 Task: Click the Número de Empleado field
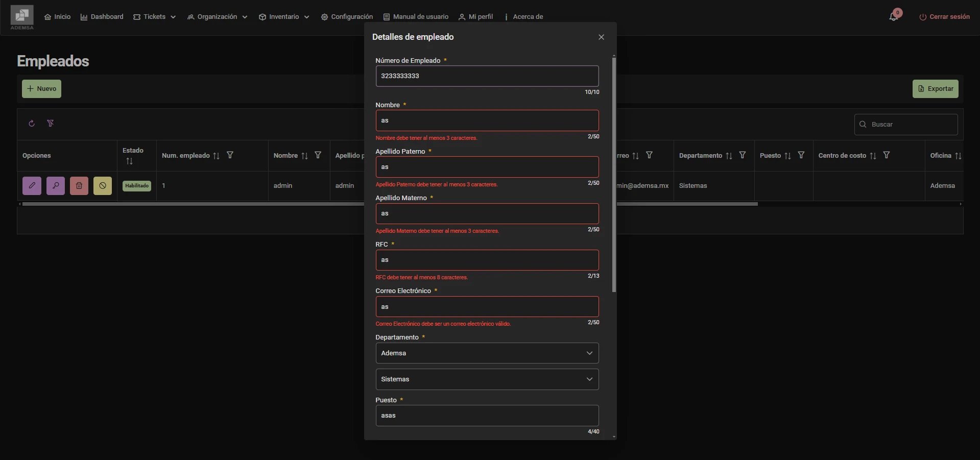pos(487,76)
